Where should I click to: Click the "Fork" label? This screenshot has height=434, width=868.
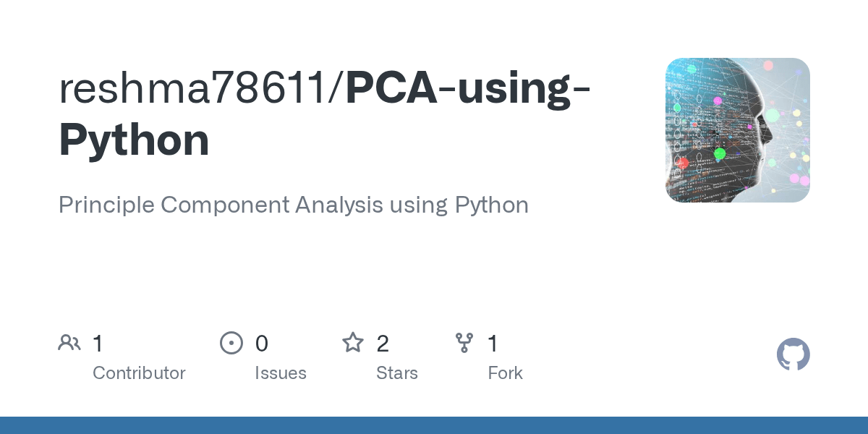[x=505, y=373]
